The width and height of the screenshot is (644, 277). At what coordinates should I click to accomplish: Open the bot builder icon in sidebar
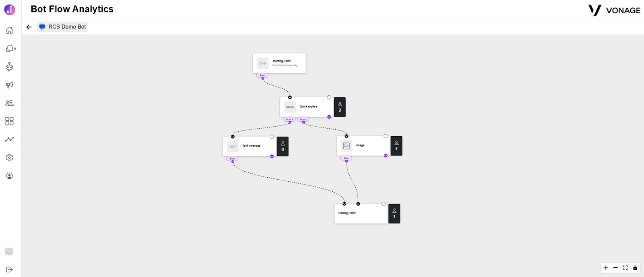click(x=9, y=67)
